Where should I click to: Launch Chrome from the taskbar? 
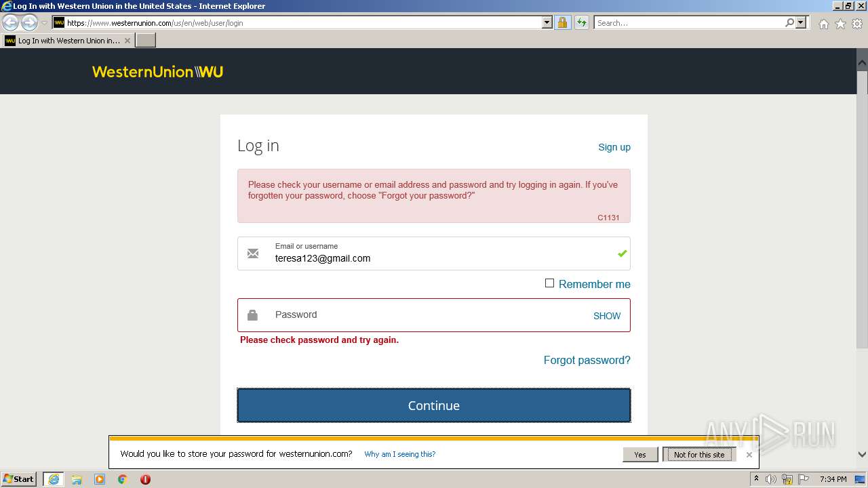click(x=123, y=479)
